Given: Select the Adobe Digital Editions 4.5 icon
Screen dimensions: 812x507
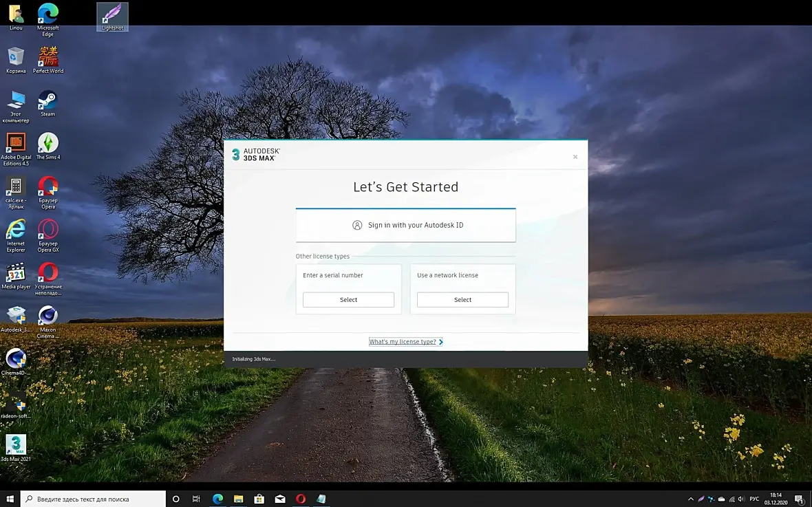Looking at the screenshot, I should (16, 149).
